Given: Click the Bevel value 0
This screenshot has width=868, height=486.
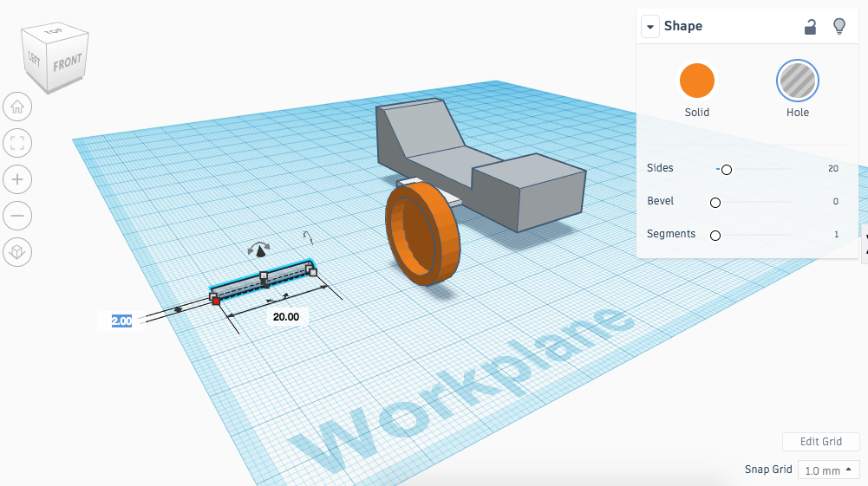Looking at the screenshot, I should [x=835, y=201].
